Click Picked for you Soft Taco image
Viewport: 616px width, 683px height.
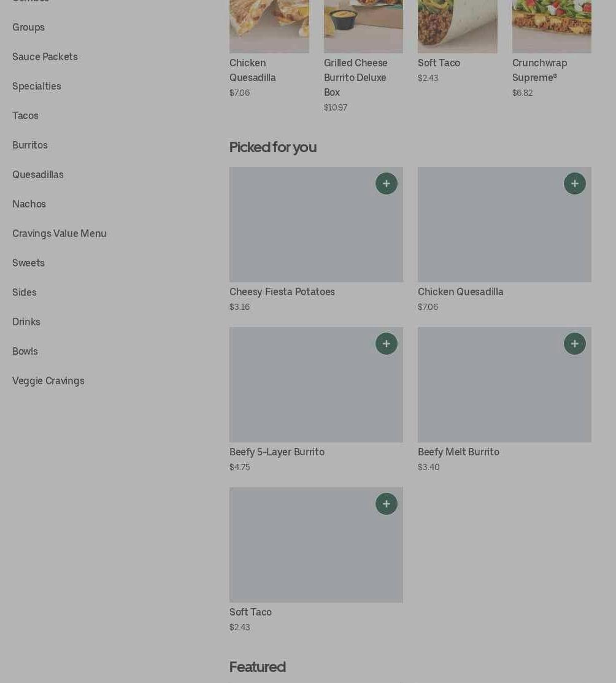[316, 545]
